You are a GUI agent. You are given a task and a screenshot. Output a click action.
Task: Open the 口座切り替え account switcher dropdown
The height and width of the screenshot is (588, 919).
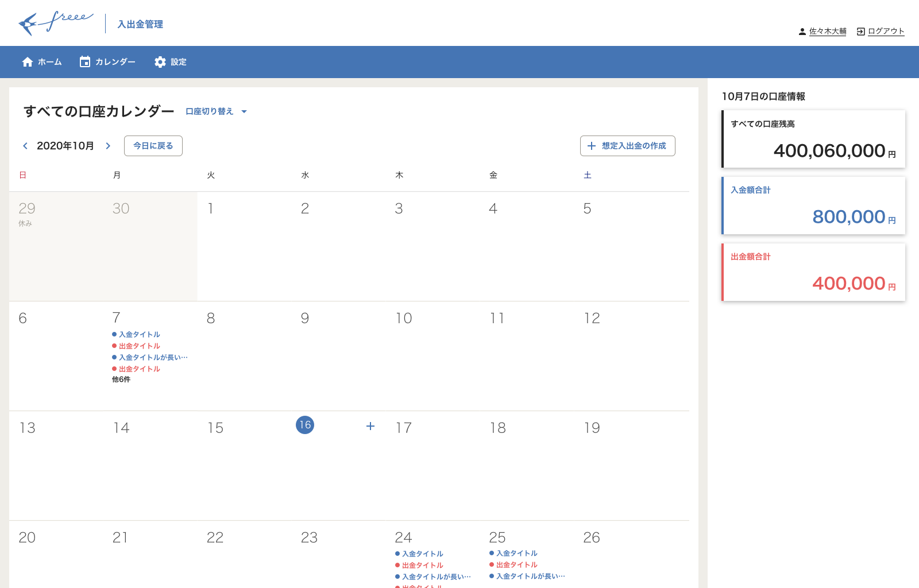tap(216, 111)
